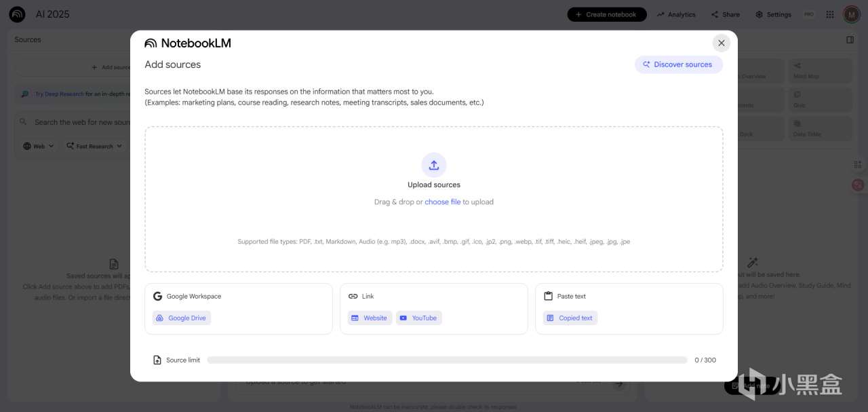Click the choose file link
The width and height of the screenshot is (868, 412).
(442, 202)
